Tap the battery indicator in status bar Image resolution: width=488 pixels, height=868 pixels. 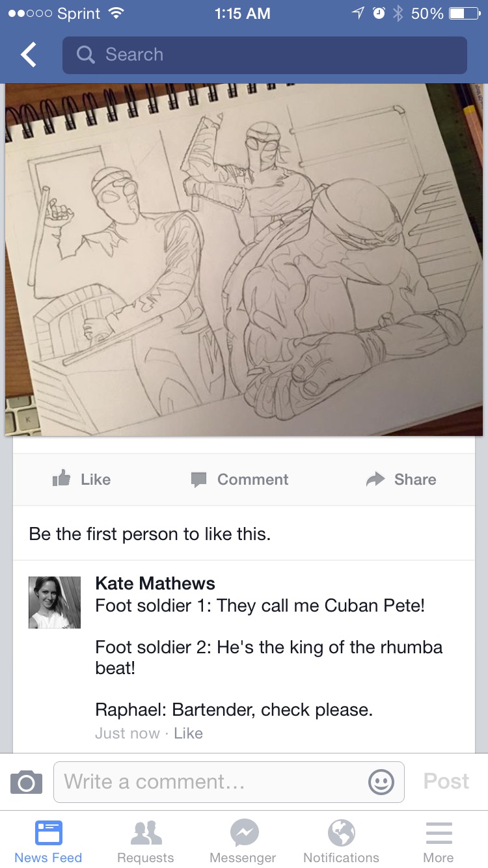click(464, 14)
